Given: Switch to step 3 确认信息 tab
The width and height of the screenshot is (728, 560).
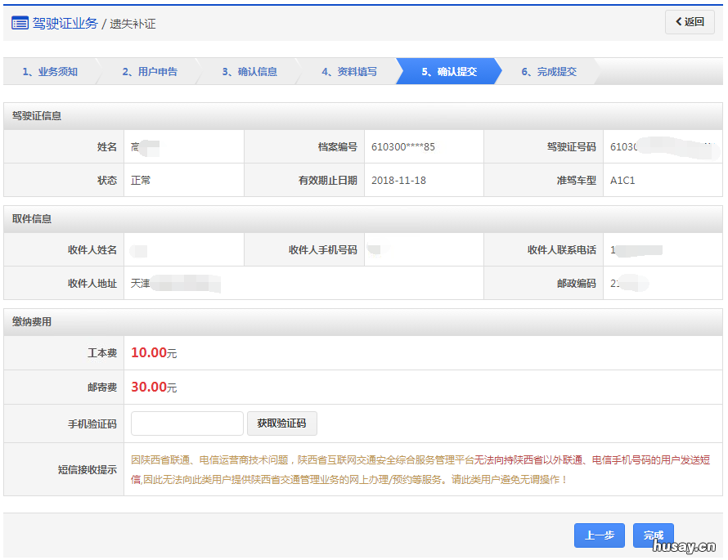Looking at the screenshot, I should coord(249,71).
